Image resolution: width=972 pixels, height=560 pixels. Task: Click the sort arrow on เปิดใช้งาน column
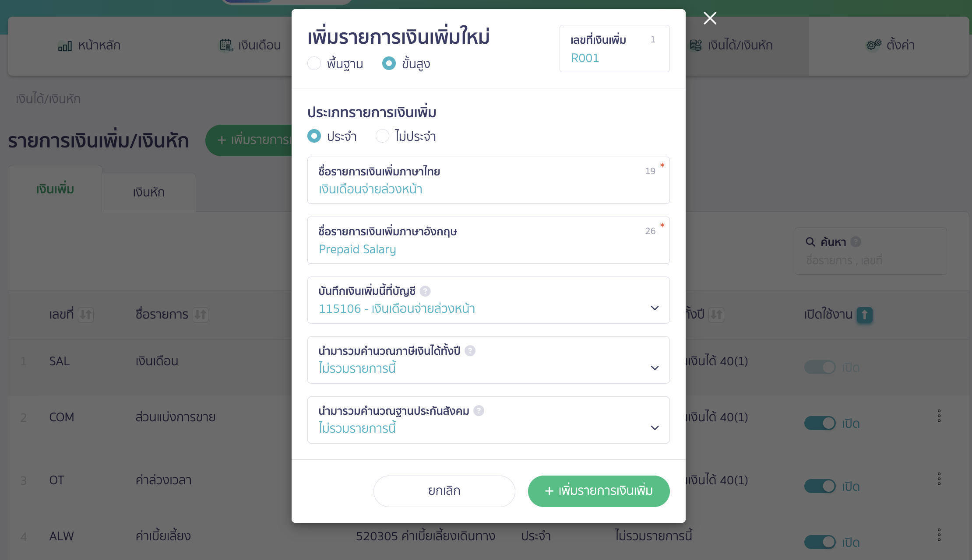coord(865,315)
